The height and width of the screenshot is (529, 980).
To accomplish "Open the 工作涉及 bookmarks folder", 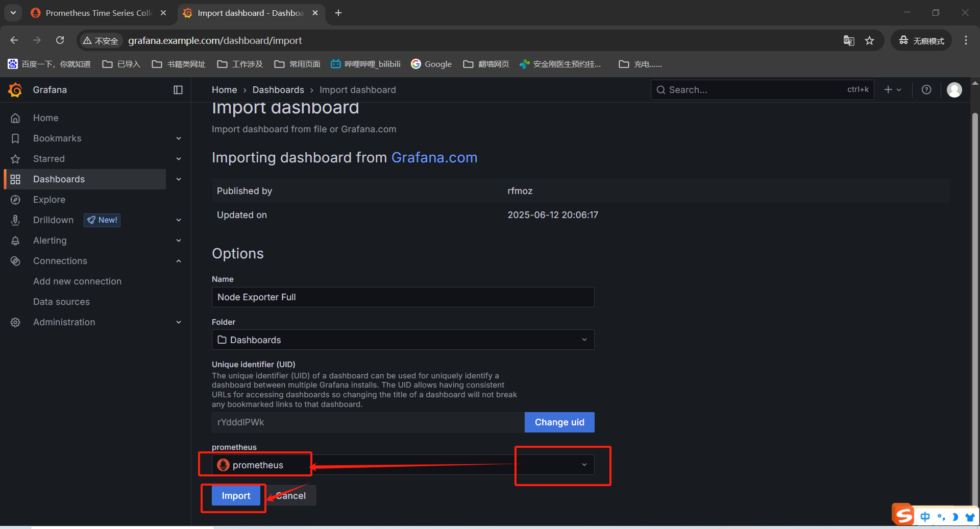I will point(240,64).
